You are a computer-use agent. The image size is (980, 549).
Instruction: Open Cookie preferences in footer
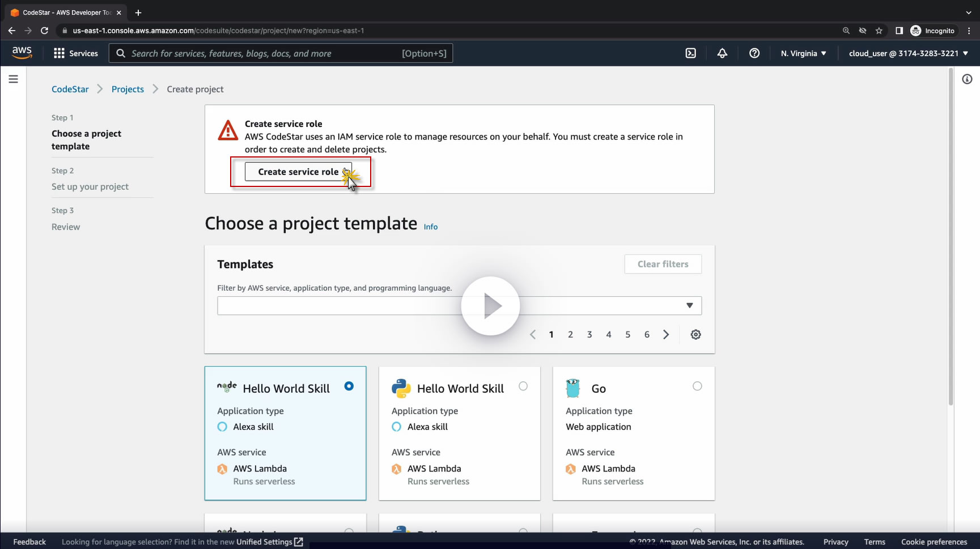tap(934, 542)
